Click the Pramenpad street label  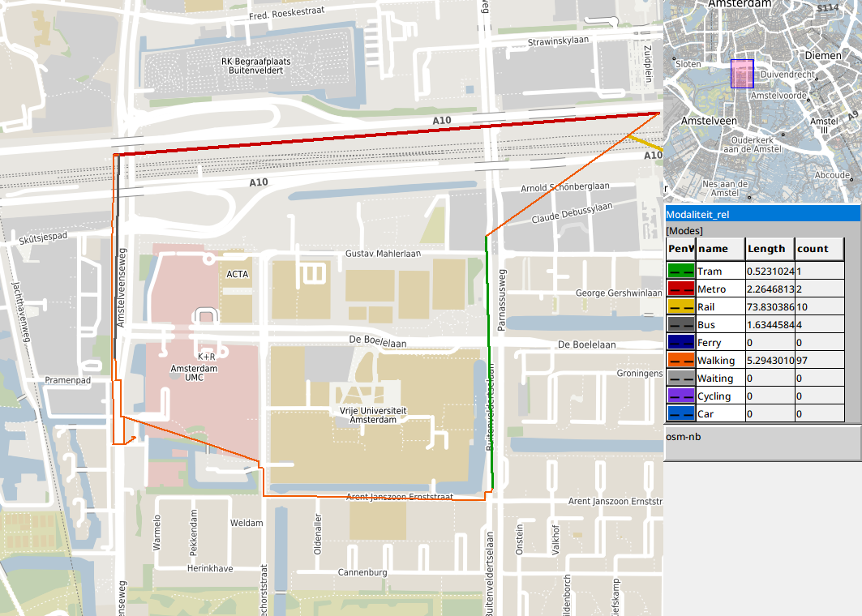[x=67, y=379]
